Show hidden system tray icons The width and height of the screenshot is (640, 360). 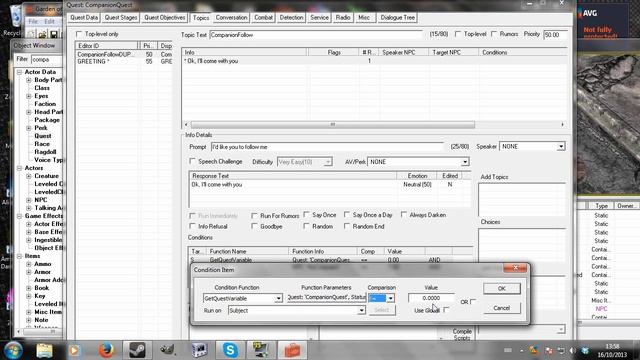pos(522,351)
